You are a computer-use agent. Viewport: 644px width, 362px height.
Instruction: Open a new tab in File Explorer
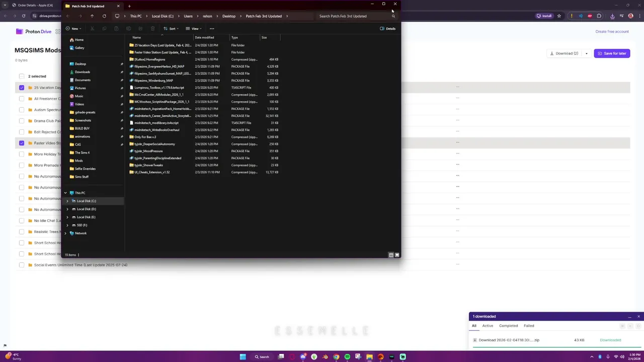[129, 6]
